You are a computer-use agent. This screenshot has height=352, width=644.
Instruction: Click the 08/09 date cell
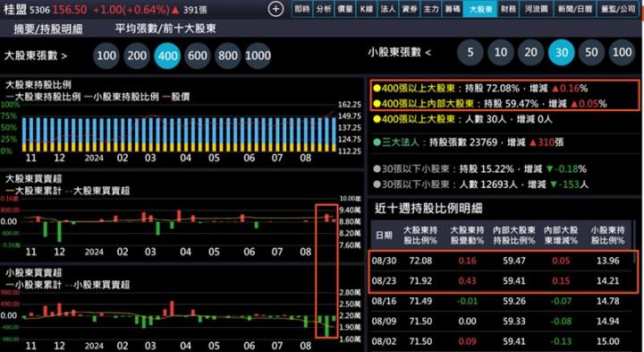384,322
